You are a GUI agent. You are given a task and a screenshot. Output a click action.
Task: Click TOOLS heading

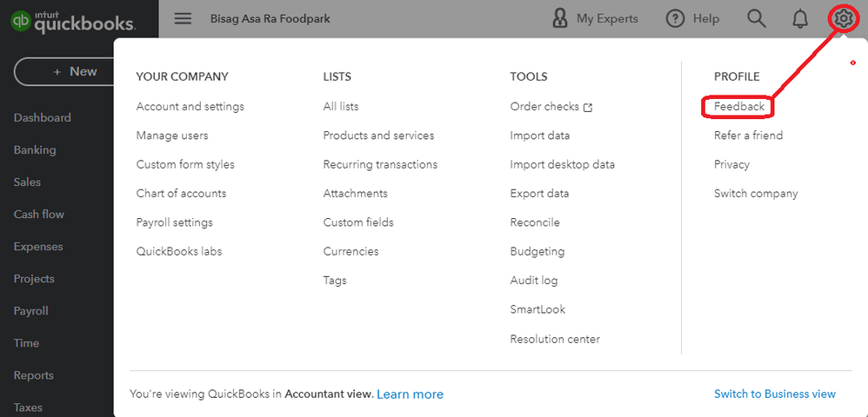coord(529,76)
